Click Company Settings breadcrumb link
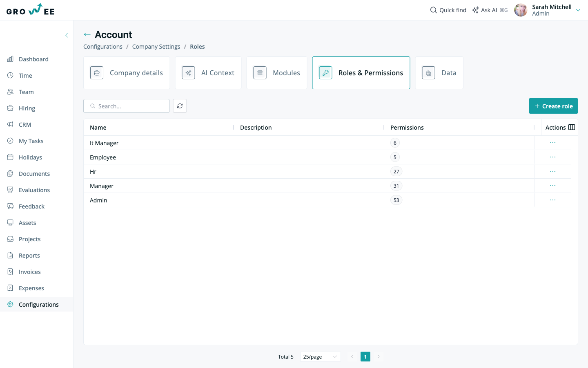The image size is (588, 368). coord(156,47)
